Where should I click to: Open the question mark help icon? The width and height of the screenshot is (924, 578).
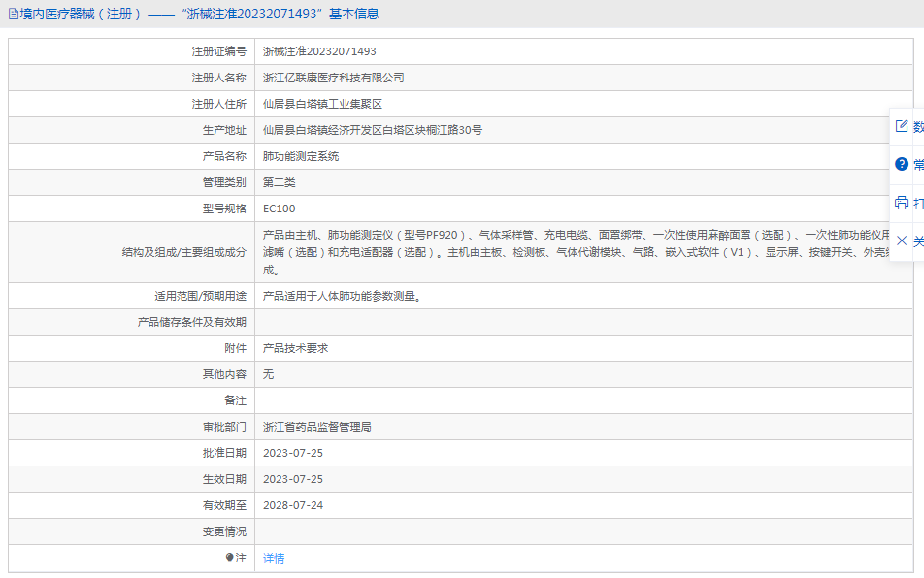click(x=901, y=164)
